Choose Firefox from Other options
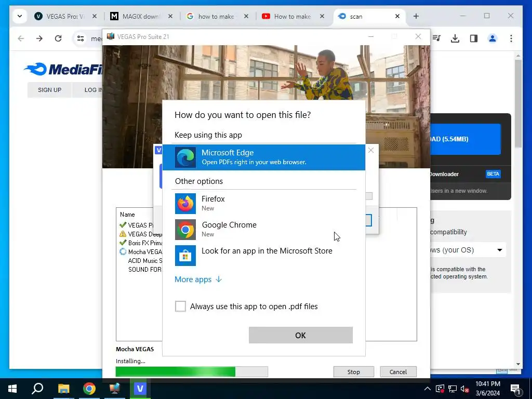 pyautogui.click(x=263, y=203)
